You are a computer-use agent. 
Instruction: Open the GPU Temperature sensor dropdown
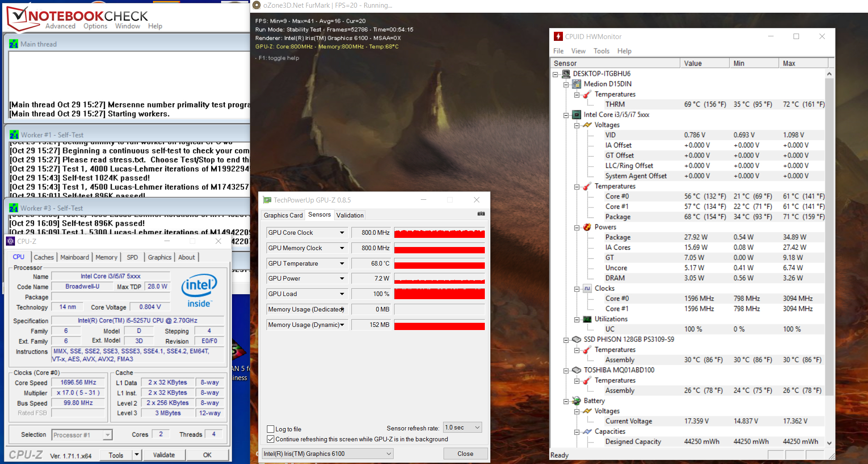click(x=342, y=264)
